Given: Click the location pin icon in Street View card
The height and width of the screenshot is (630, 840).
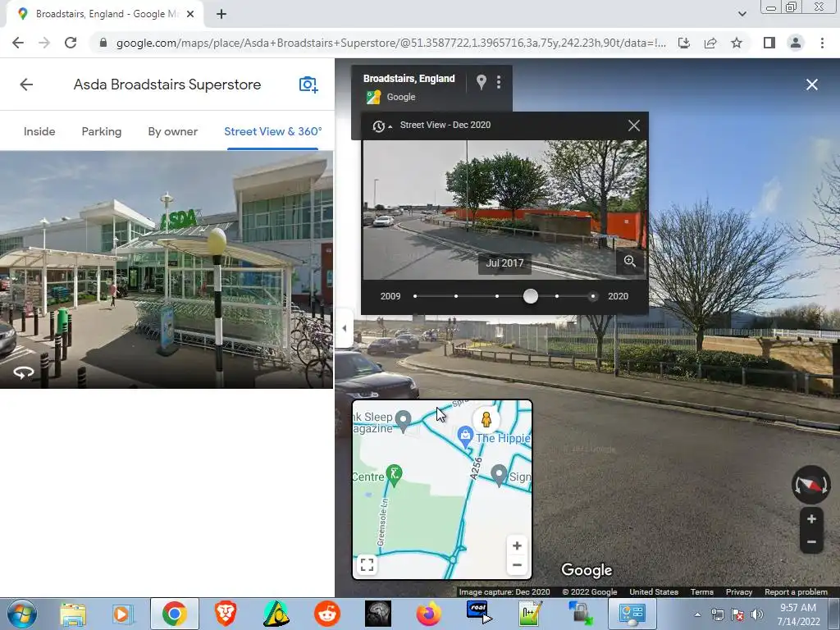Looking at the screenshot, I should (481, 82).
